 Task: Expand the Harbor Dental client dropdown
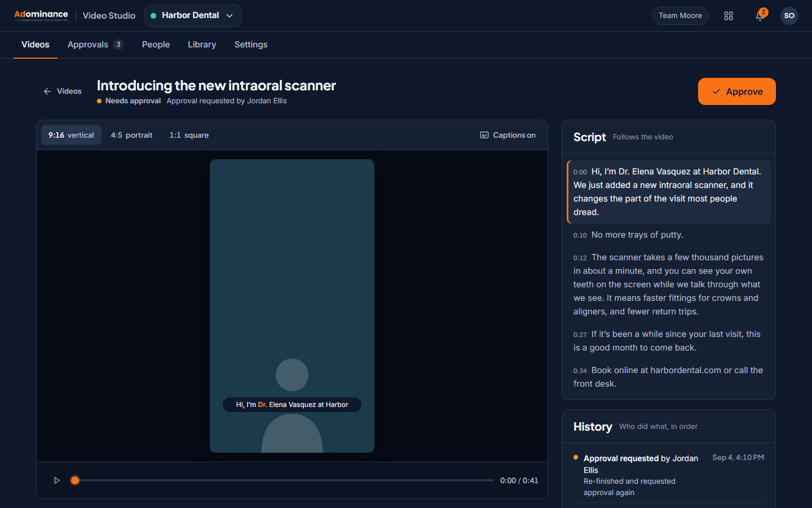[x=193, y=16]
